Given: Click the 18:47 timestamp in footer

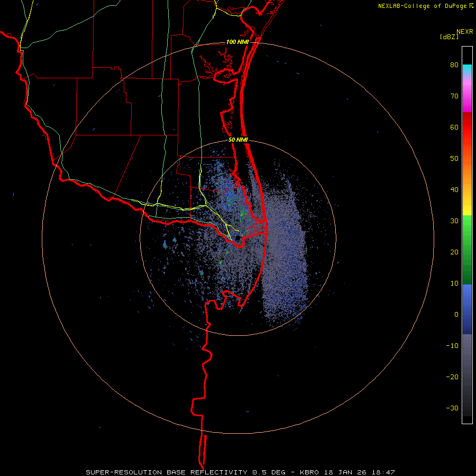Looking at the screenshot, I should coord(384,472).
